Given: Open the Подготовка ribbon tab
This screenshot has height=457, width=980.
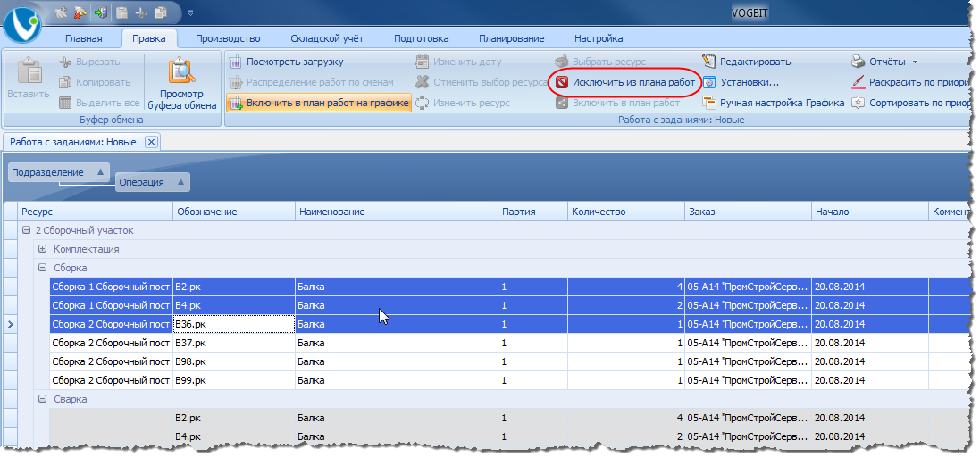Looking at the screenshot, I should 422,38.
